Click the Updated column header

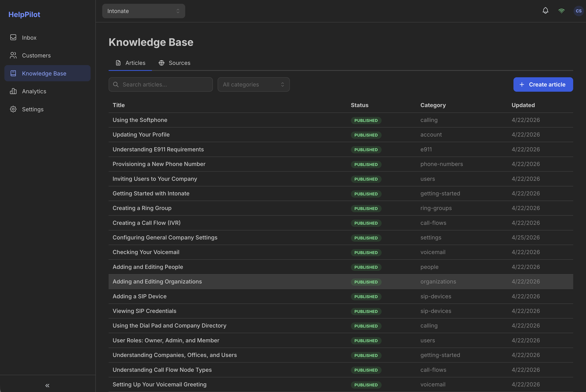[523, 105]
